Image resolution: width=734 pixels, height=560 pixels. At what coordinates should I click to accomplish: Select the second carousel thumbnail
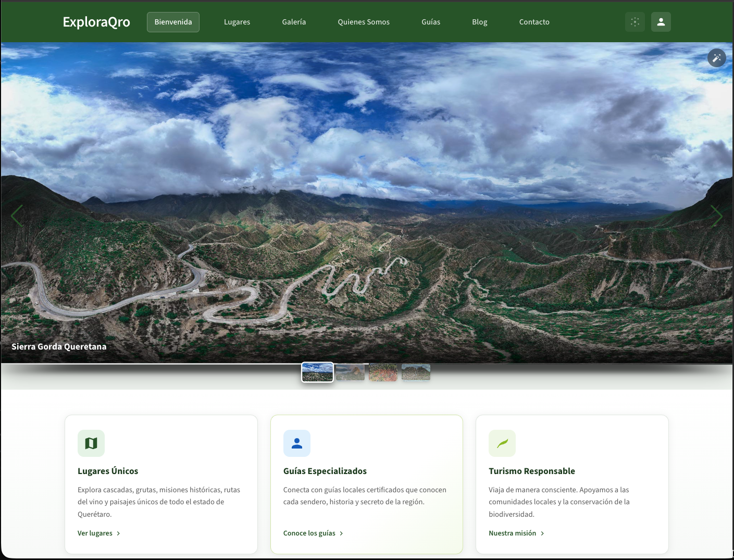(x=350, y=372)
